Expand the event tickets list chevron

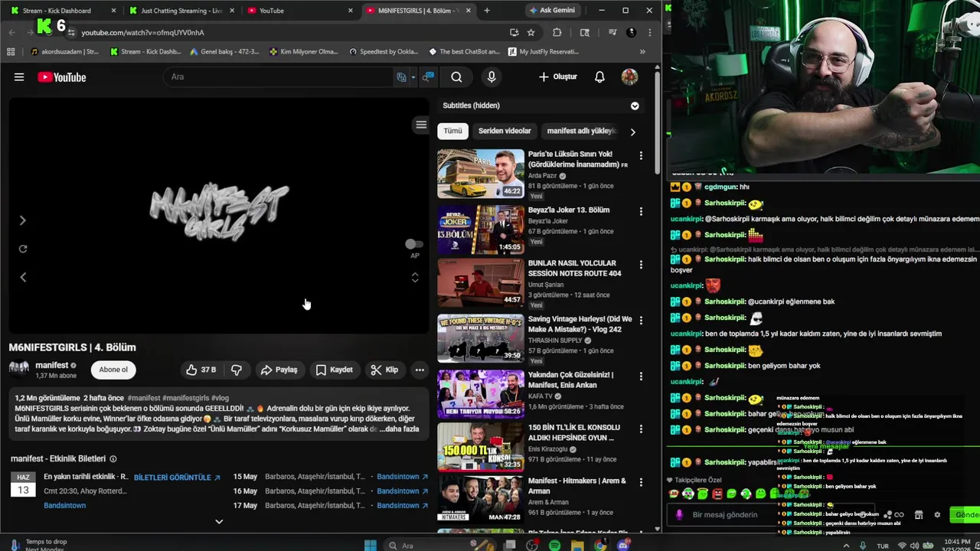tap(219, 522)
